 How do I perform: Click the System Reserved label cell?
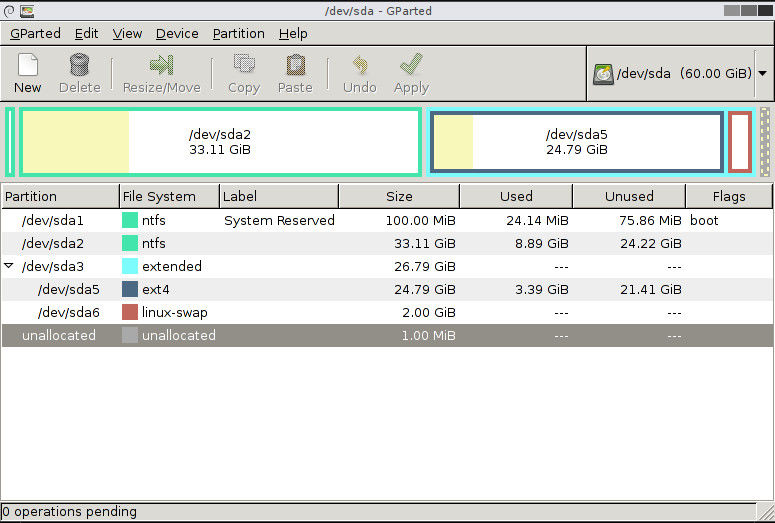coord(279,220)
